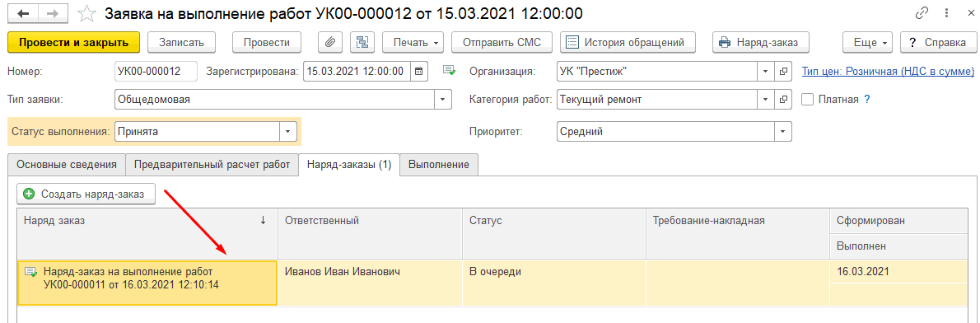Expand the Категория работ dropdown arrow
Image resolution: width=980 pixels, height=323 pixels.
coord(766,100)
